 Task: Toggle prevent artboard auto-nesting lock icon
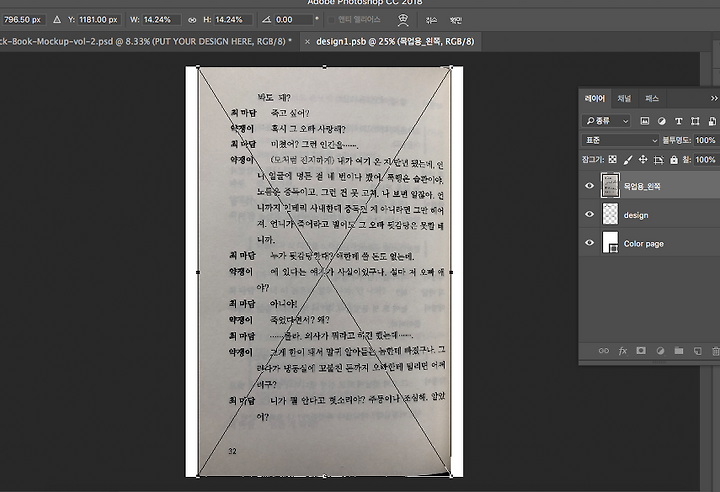pos(658,159)
